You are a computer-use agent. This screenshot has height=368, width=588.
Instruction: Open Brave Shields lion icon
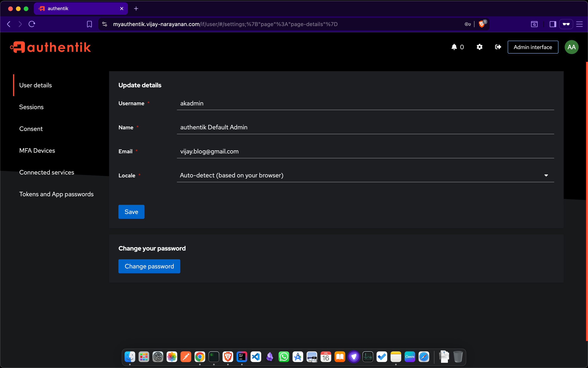pyautogui.click(x=482, y=24)
